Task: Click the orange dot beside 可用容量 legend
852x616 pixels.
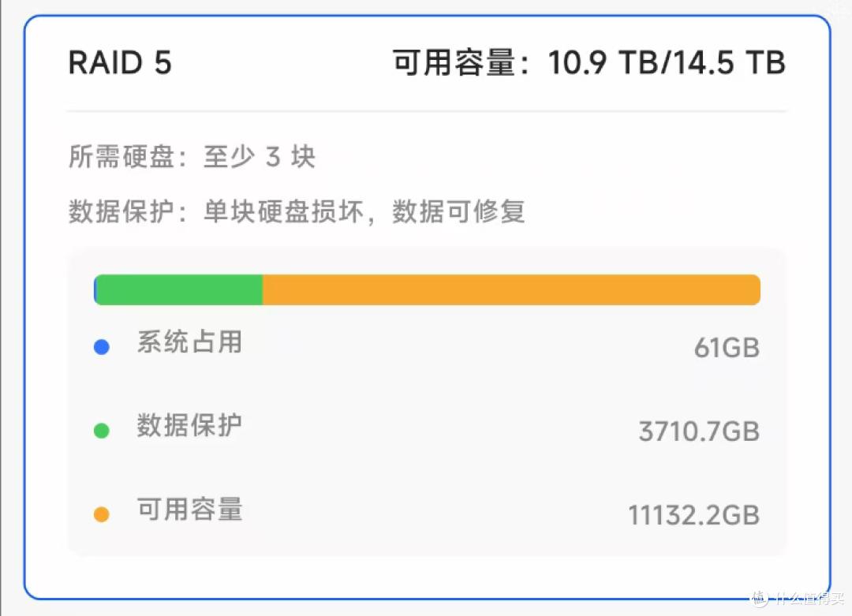Action: [x=101, y=514]
